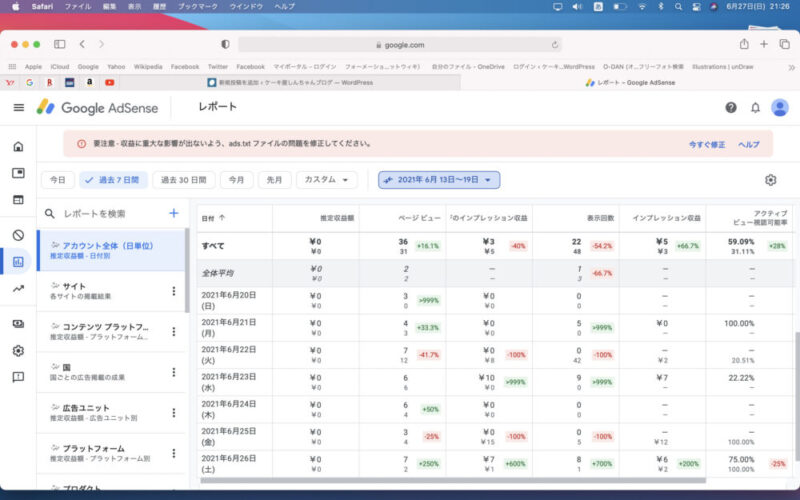
Task: Open カスタム date range dropdown
Action: point(327,180)
